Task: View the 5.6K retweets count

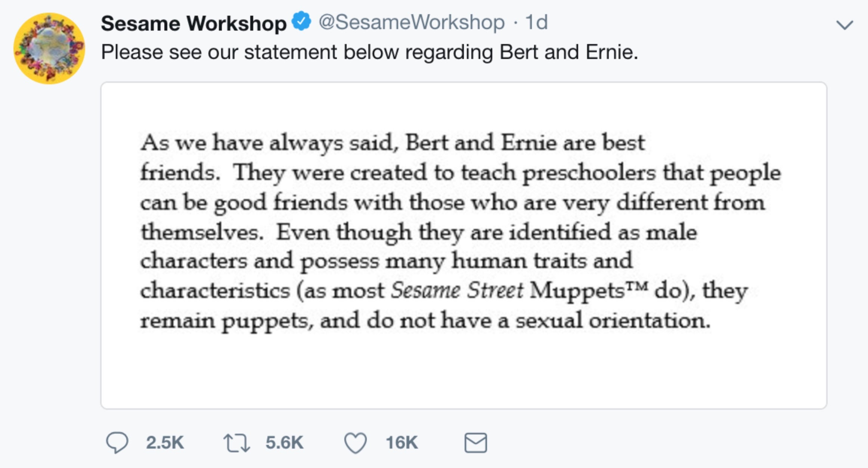Action: pyautogui.click(x=284, y=443)
